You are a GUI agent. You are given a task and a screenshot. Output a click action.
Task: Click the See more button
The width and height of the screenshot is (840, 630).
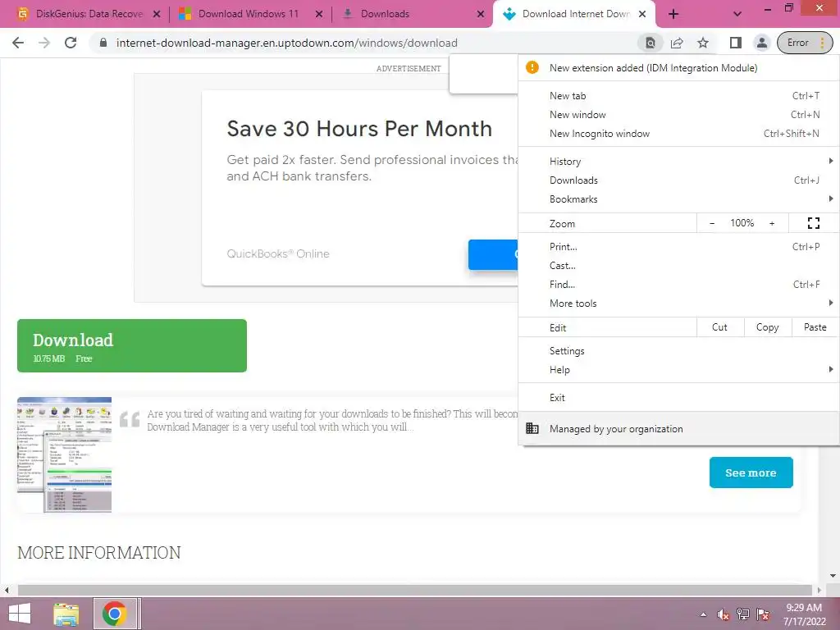tap(751, 472)
